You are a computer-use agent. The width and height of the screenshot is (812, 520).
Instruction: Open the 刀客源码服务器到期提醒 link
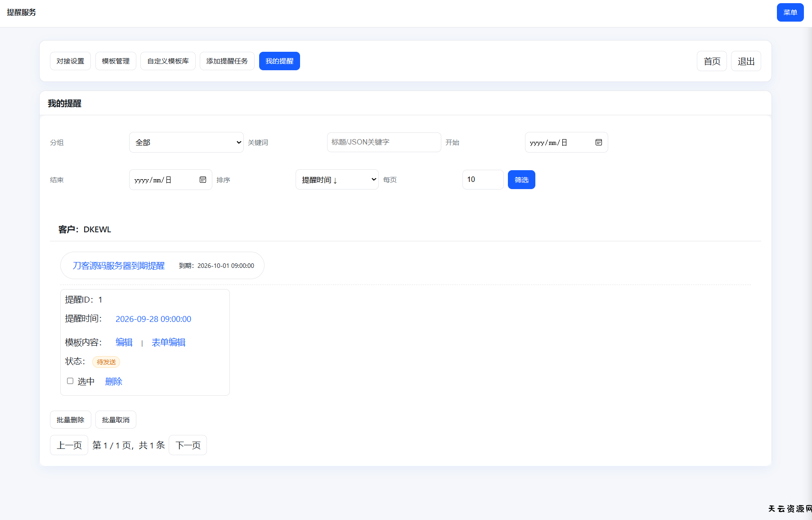tap(119, 266)
